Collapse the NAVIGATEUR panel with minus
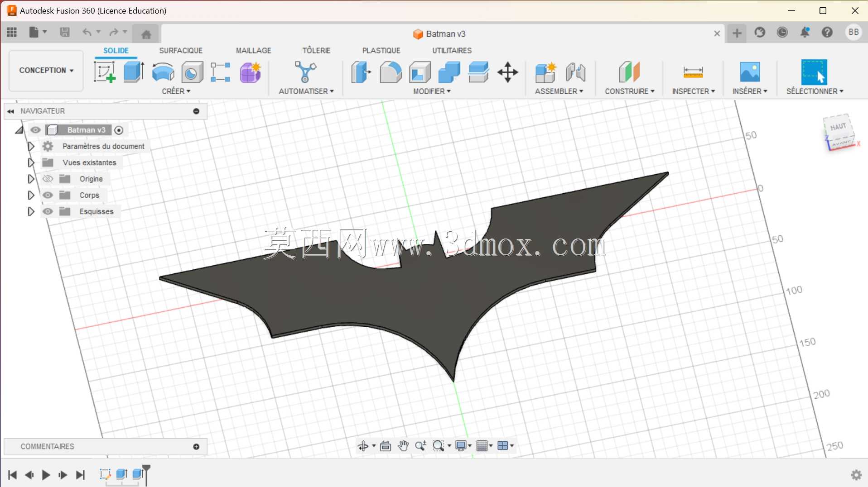 pyautogui.click(x=196, y=111)
